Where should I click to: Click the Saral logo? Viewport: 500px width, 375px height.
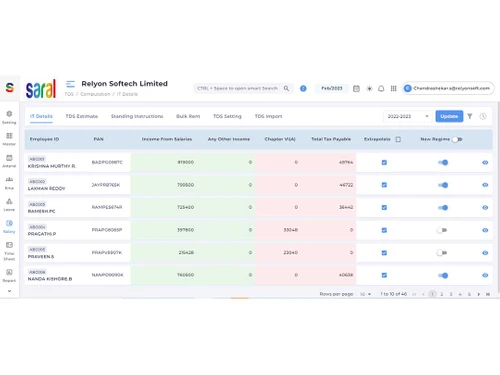click(x=41, y=89)
